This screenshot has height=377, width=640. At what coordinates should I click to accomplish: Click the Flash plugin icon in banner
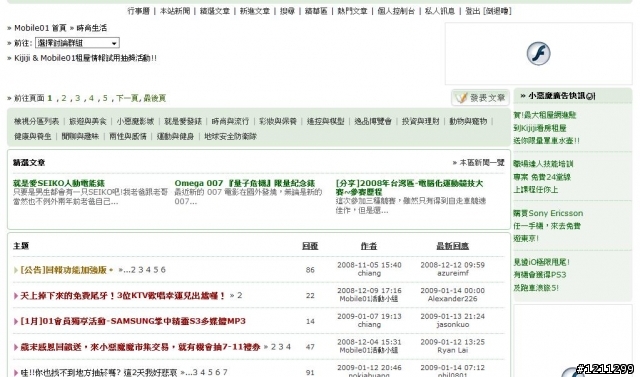point(538,53)
